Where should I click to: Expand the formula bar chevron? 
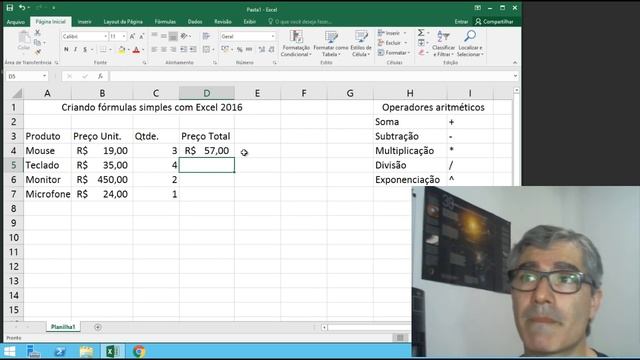(x=515, y=76)
